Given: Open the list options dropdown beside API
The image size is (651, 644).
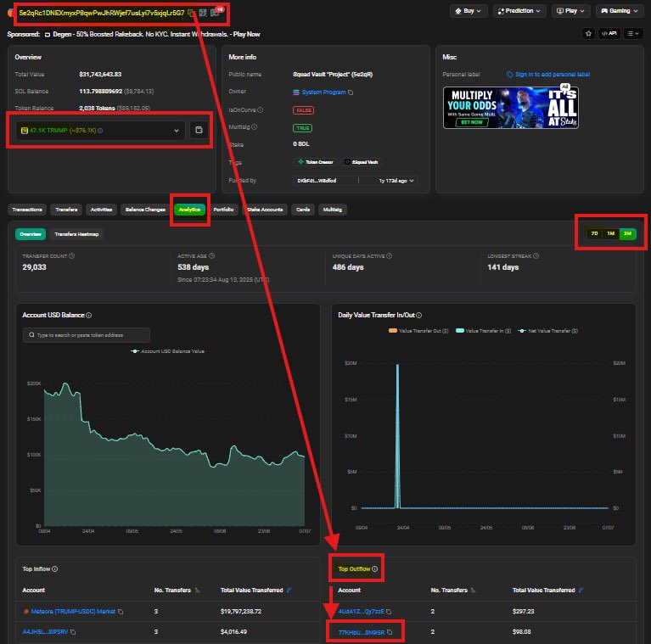Looking at the screenshot, I should [x=632, y=34].
